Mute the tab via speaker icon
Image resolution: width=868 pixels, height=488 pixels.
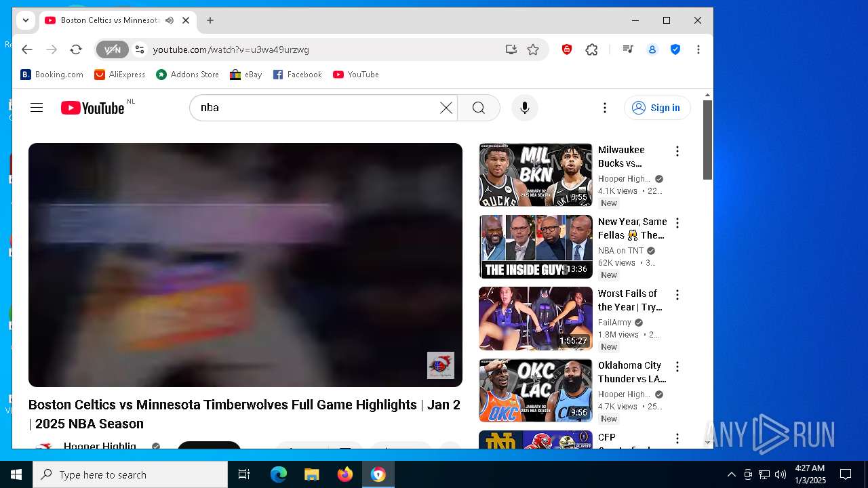tap(170, 20)
